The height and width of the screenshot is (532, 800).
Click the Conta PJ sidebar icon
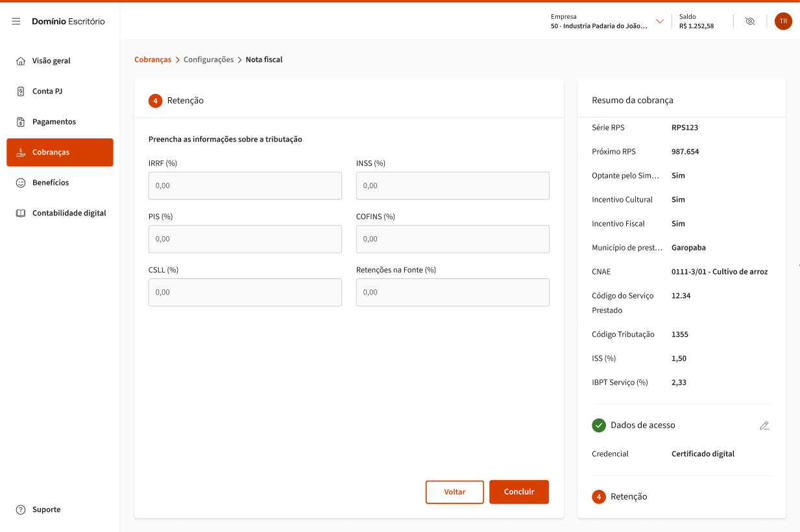click(x=20, y=91)
